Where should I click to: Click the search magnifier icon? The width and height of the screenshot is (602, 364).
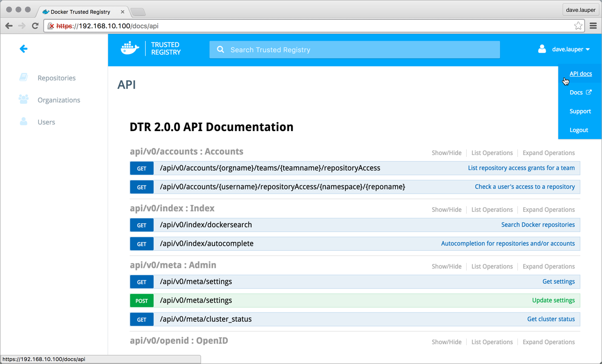pos(220,49)
